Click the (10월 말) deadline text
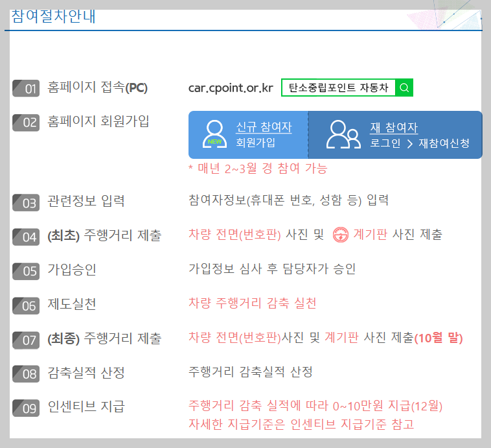Image resolution: width=491 pixels, height=448 pixels. [x=439, y=338]
